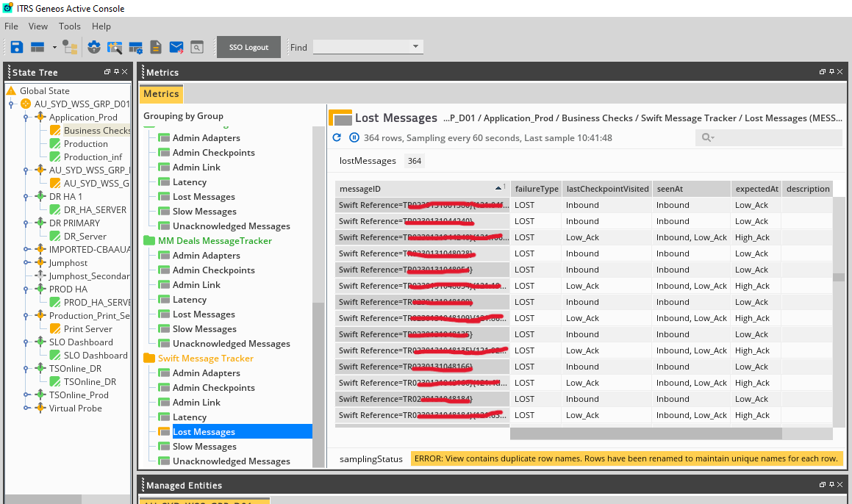Switch to the Metrics tab
Image resolution: width=852 pixels, height=504 pixels.
pos(161,94)
